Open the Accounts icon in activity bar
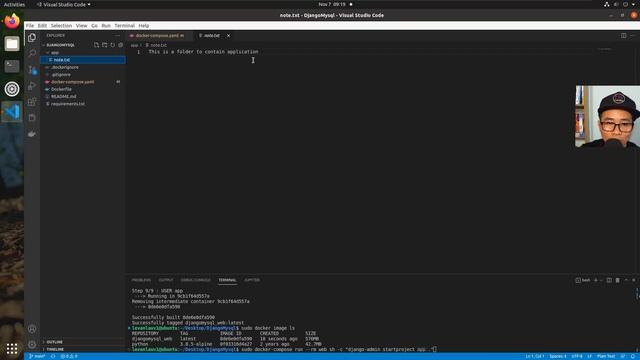This screenshot has width=640, height=360. coord(32,329)
